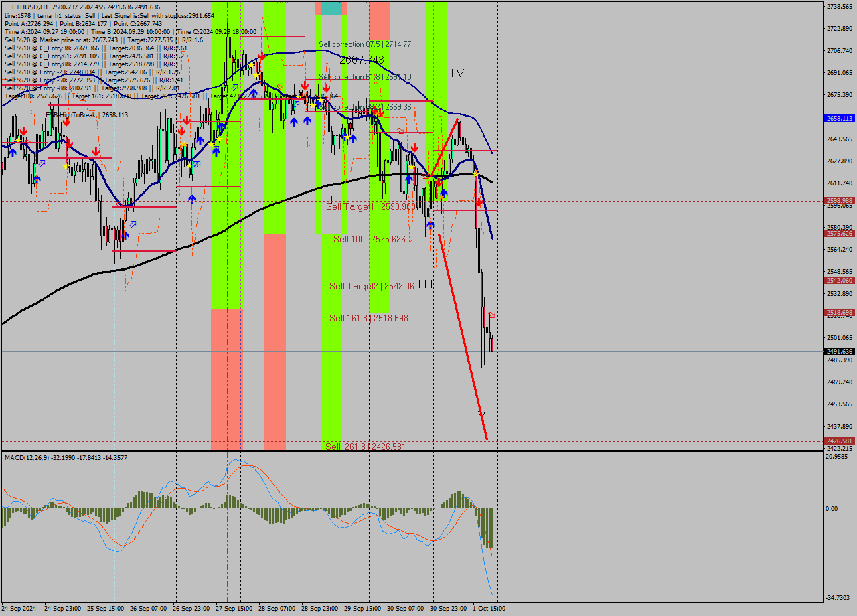857x616 pixels.
Task: Click the current price tag 2491.636
Action: pyautogui.click(x=840, y=351)
